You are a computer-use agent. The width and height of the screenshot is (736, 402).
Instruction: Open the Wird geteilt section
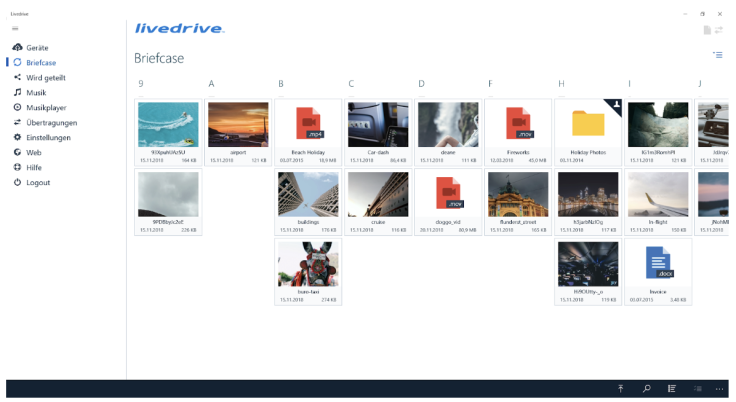[46, 77]
